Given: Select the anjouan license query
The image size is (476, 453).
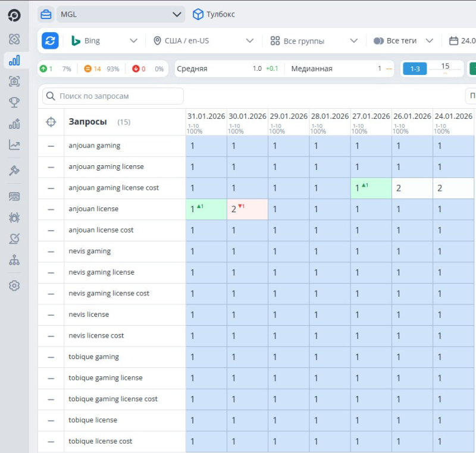Looking at the screenshot, I should coord(93,209).
